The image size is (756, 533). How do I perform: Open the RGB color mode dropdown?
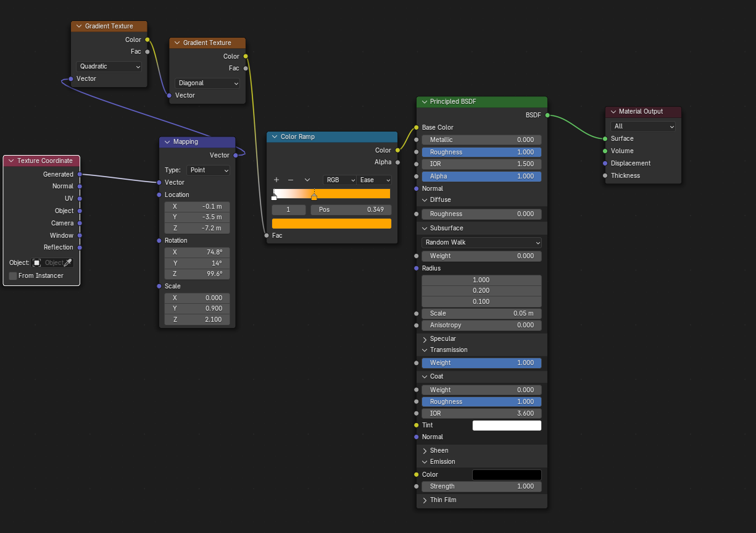[x=340, y=180]
